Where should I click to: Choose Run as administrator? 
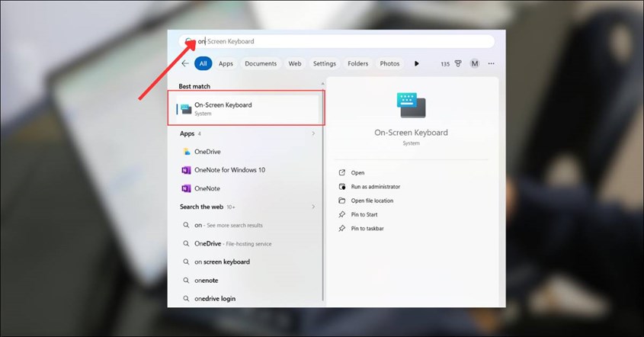coord(376,187)
